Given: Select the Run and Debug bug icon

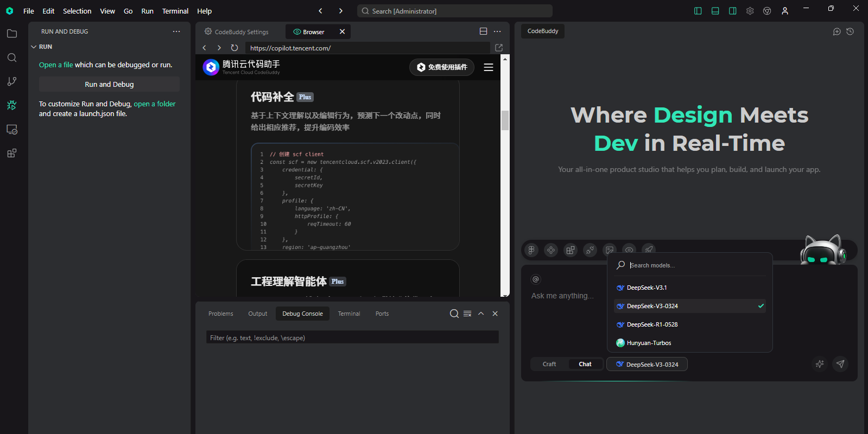Looking at the screenshot, I should [12, 105].
